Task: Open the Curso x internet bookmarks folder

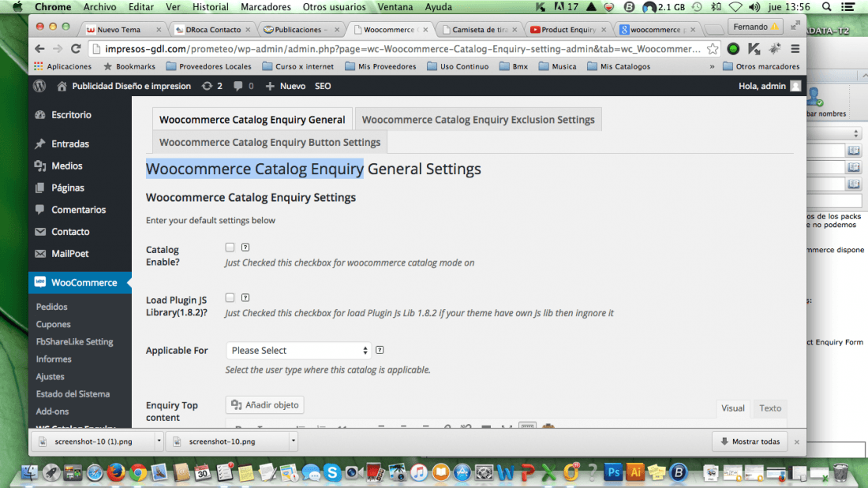Action: tap(297, 66)
